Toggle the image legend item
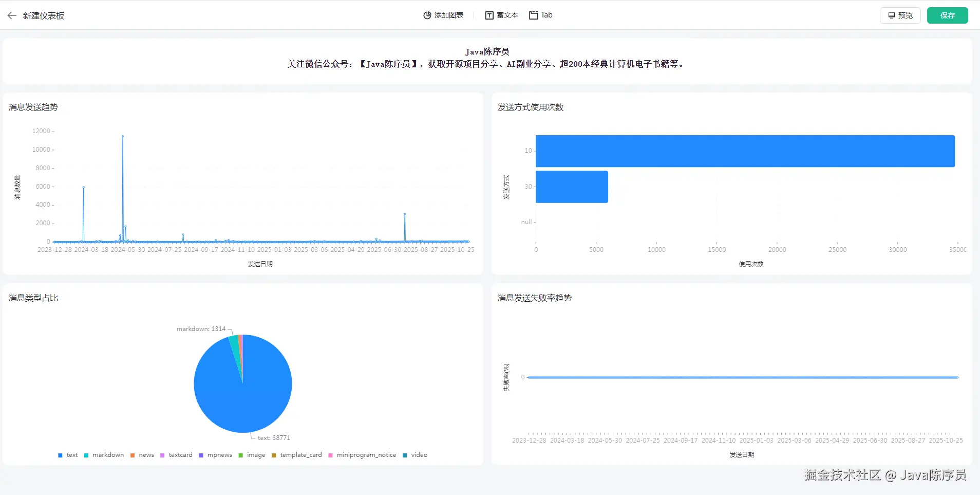The width and height of the screenshot is (980, 495). [252, 455]
